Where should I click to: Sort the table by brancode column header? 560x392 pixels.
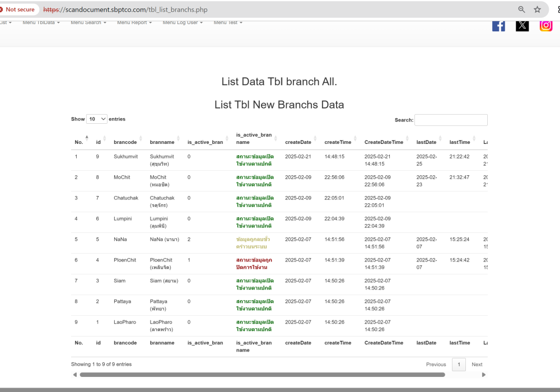coord(125,142)
